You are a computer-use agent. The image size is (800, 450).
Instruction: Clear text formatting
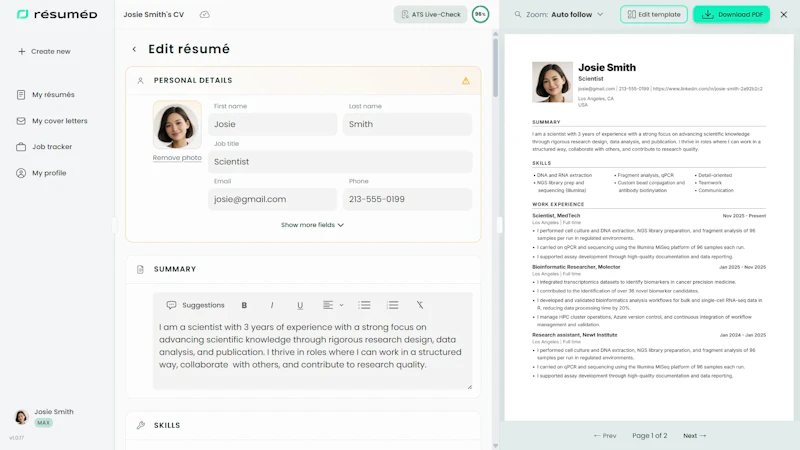coord(419,305)
